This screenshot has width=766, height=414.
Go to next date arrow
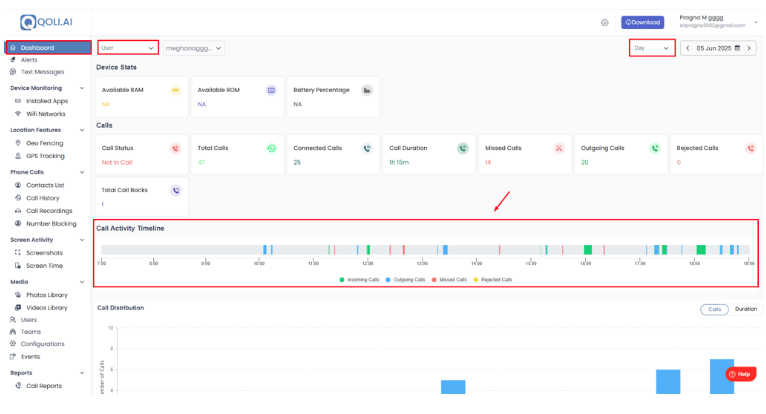point(749,48)
